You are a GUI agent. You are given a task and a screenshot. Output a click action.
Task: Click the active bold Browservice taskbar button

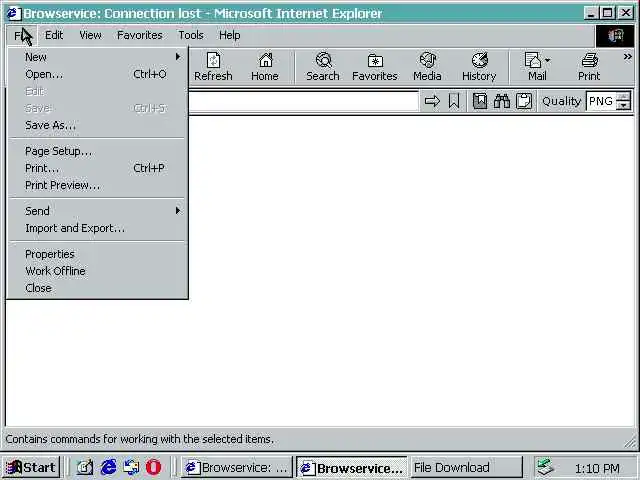click(352, 467)
